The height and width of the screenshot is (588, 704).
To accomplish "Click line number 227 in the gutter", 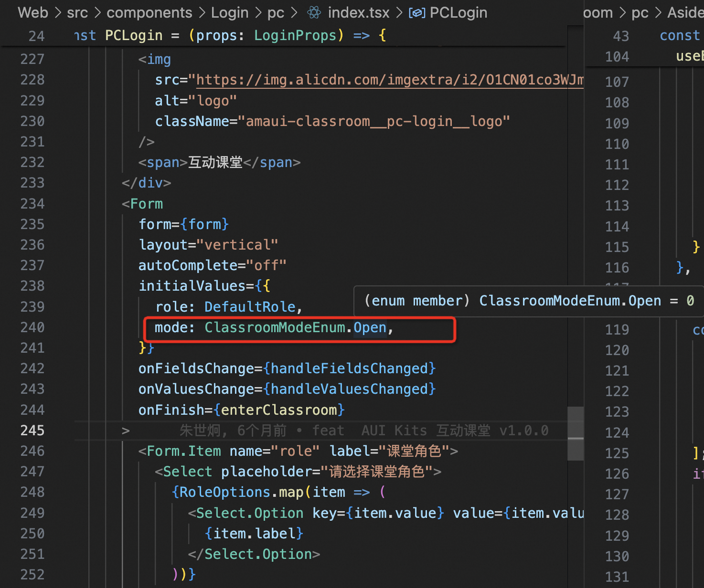I will tap(32, 59).
